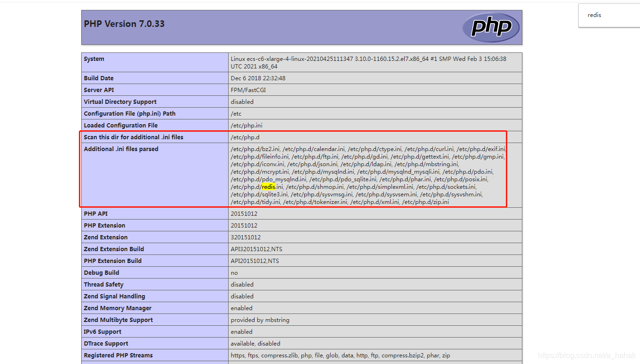Select the Zend Memory Manager label

click(118, 308)
